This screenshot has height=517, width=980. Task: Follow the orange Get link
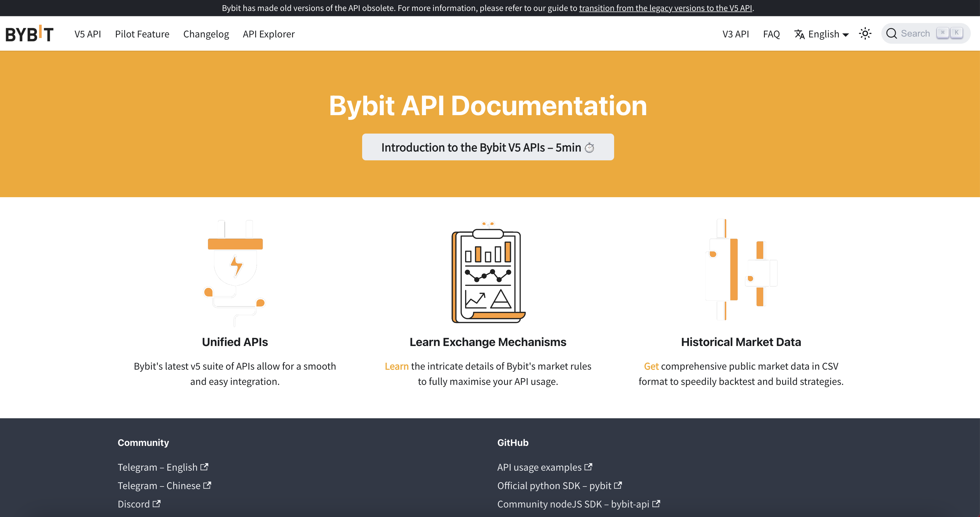(x=651, y=366)
